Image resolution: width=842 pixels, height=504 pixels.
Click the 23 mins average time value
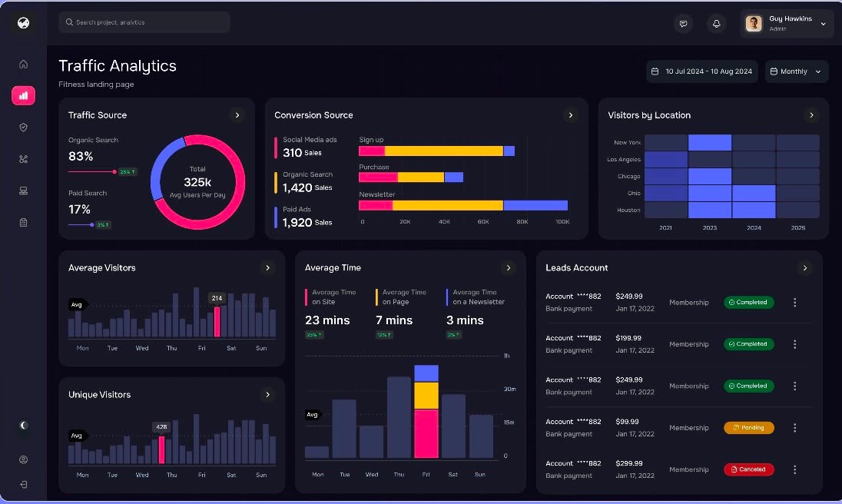[x=327, y=320]
